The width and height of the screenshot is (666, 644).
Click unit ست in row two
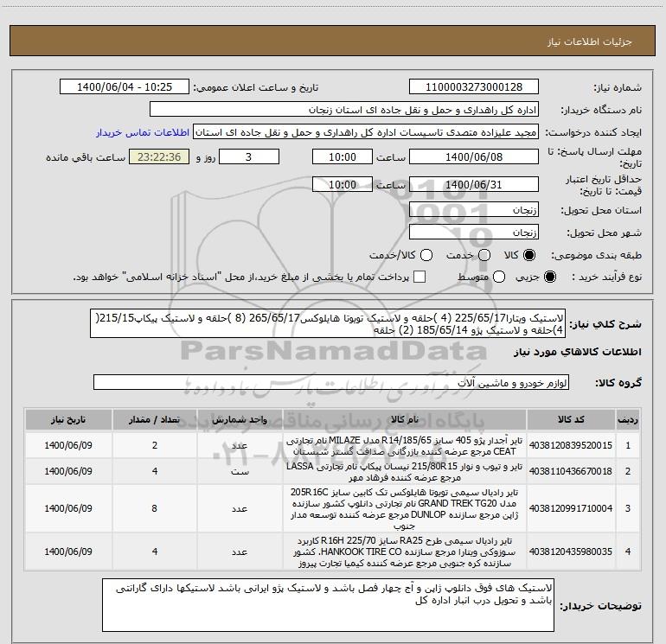tap(240, 471)
